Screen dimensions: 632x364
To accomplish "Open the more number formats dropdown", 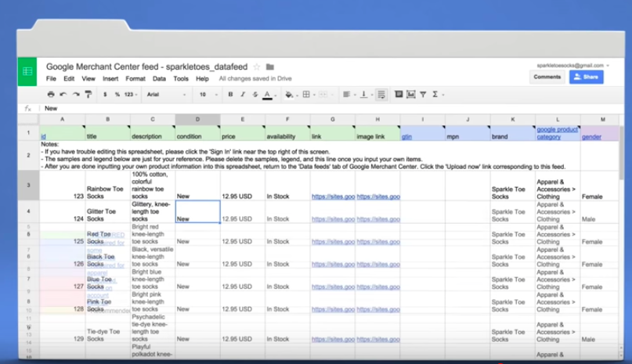I will (131, 94).
